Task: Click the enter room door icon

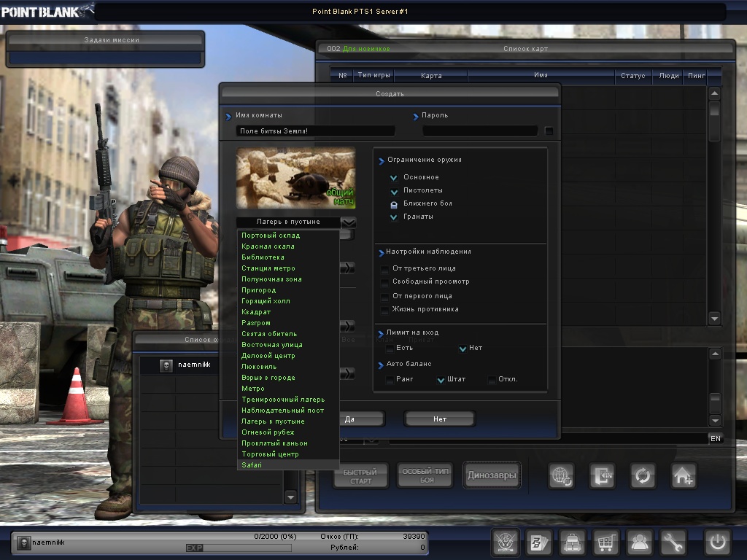Action: 602,475
